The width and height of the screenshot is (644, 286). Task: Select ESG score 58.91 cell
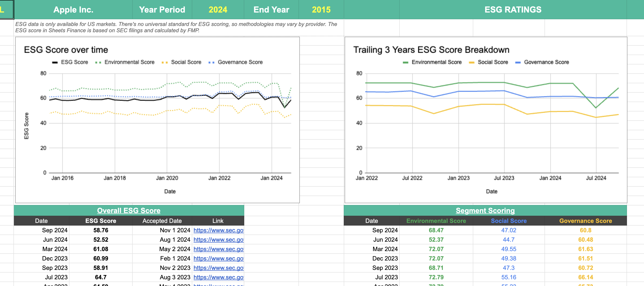click(101, 268)
